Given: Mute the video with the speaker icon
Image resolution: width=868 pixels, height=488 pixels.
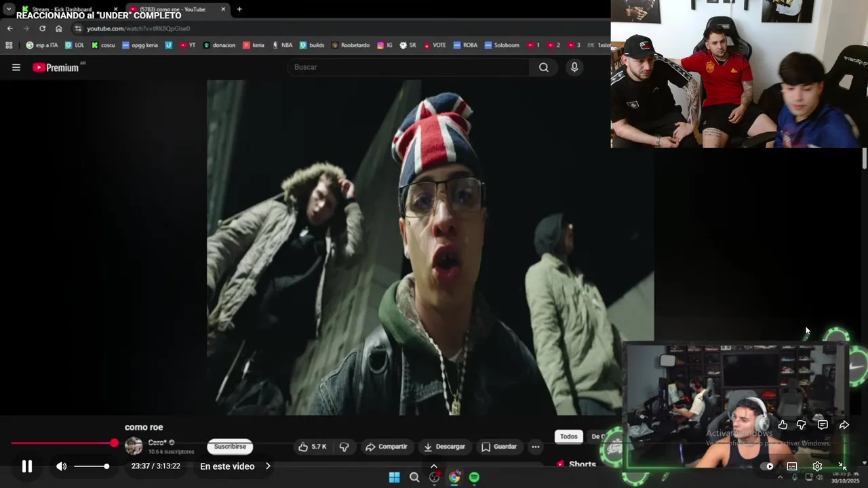Looking at the screenshot, I should 62,466.
